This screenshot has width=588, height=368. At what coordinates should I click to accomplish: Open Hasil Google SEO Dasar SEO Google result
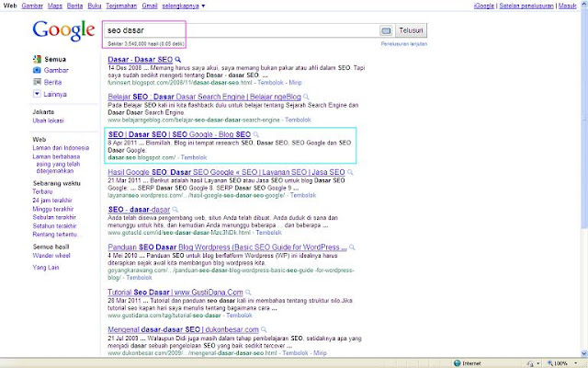point(226,172)
